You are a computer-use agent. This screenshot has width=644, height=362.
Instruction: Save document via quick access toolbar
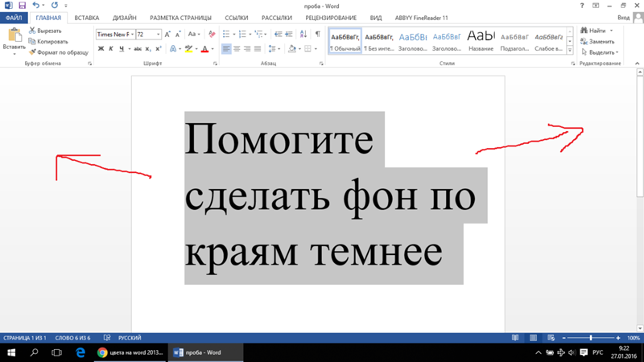pyautogui.click(x=23, y=6)
